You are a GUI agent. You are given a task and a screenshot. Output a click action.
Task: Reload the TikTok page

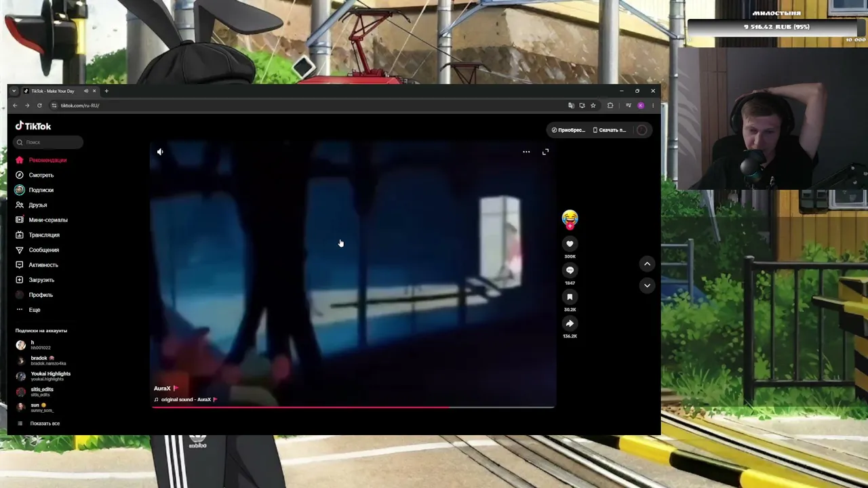click(x=39, y=106)
